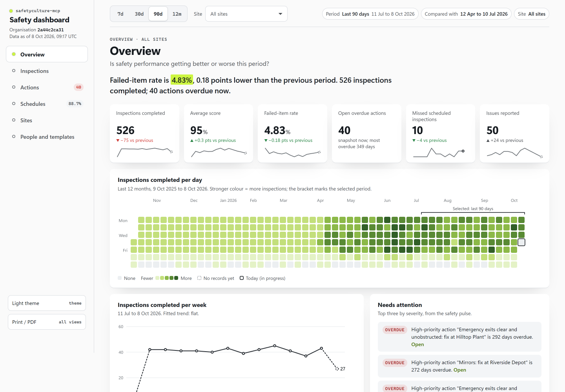Navigate to Schedules in the sidebar

pyautogui.click(x=47, y=104)
